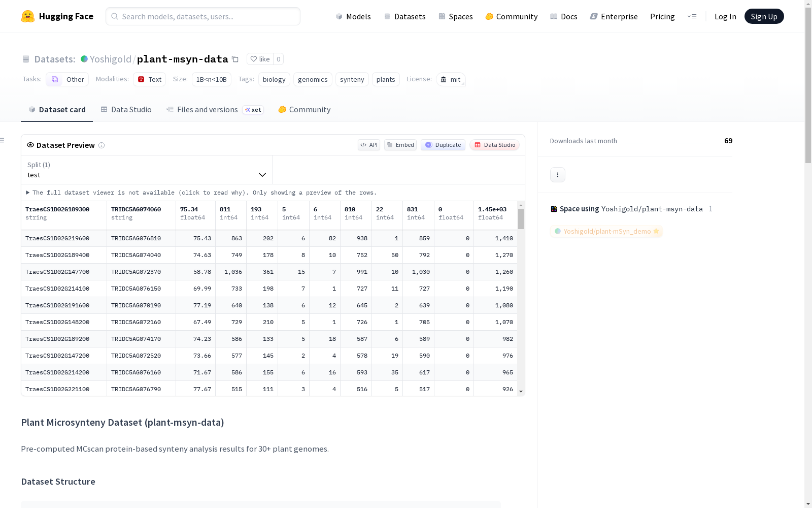Click the xet badge on Files tab

[253, 110]
